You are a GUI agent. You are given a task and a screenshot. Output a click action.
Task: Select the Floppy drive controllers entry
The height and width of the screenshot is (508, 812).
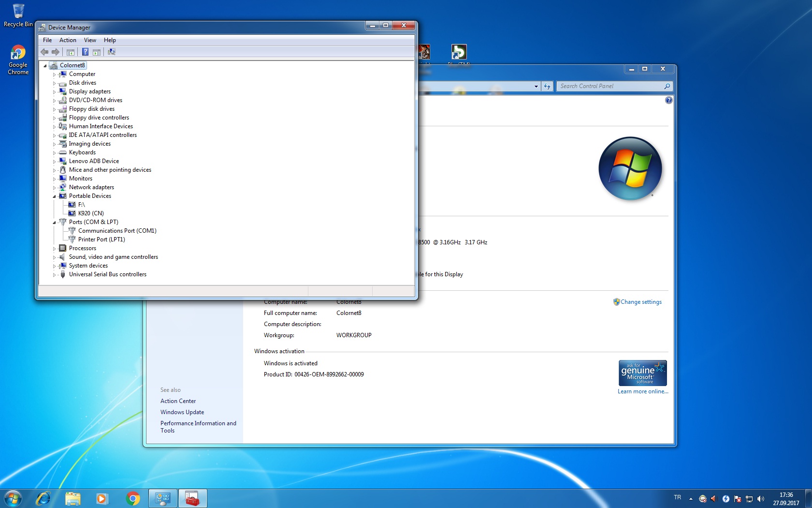(x=99, y=118)
